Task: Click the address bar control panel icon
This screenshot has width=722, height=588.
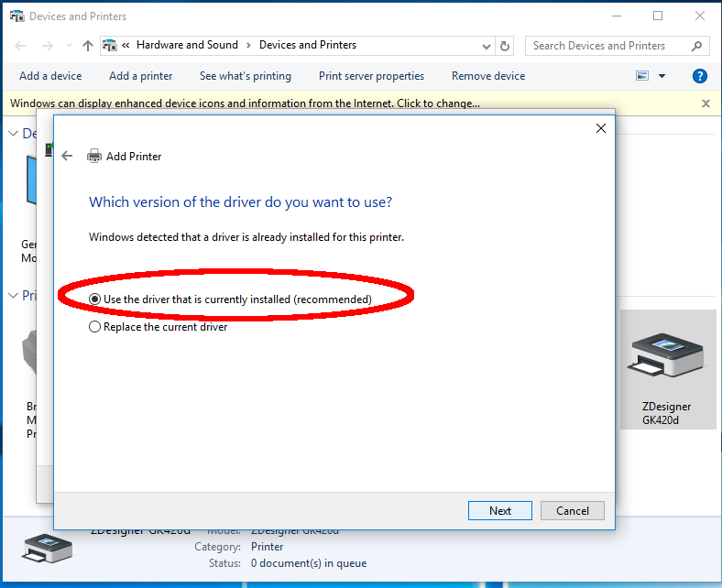Action: pos(110,45)
